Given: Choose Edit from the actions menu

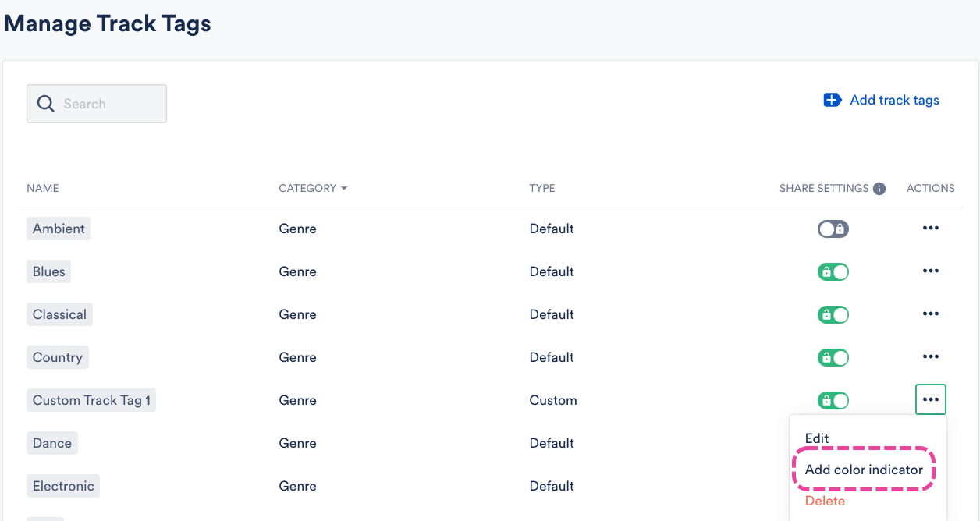Looking at the screenshot, I should pyautogui.click(x=817, y=438).
